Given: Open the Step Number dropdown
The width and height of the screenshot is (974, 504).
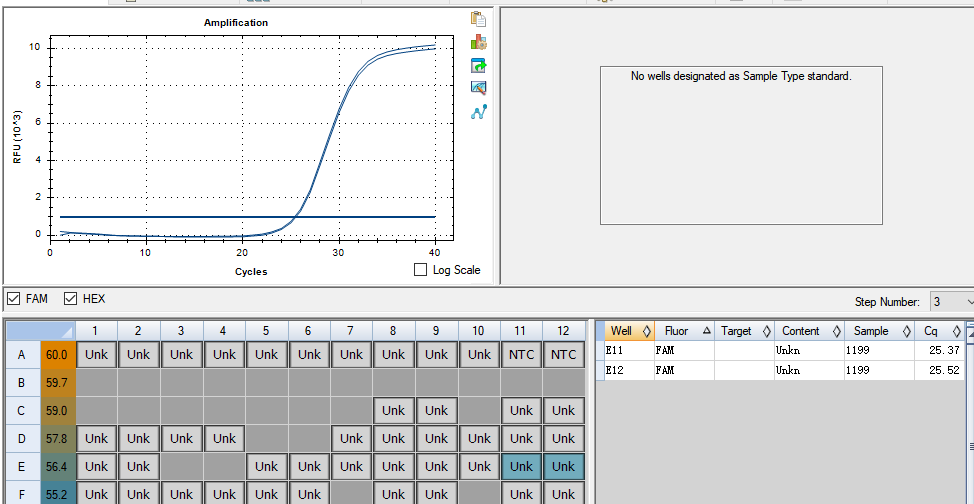Looking at the screenshot, I should (951, 302).
